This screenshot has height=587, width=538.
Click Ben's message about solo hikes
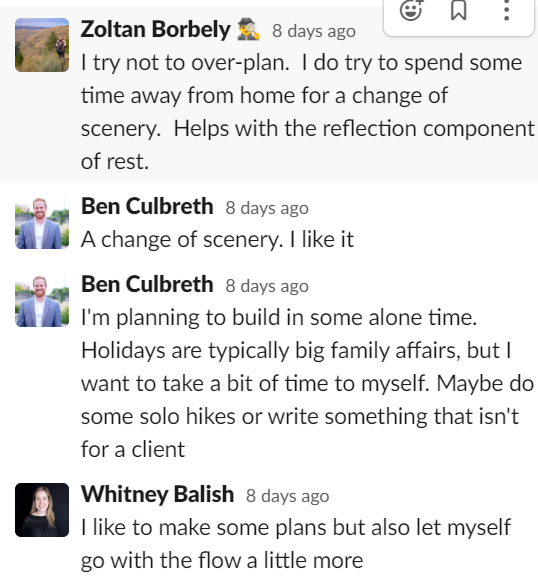(307, 383)
